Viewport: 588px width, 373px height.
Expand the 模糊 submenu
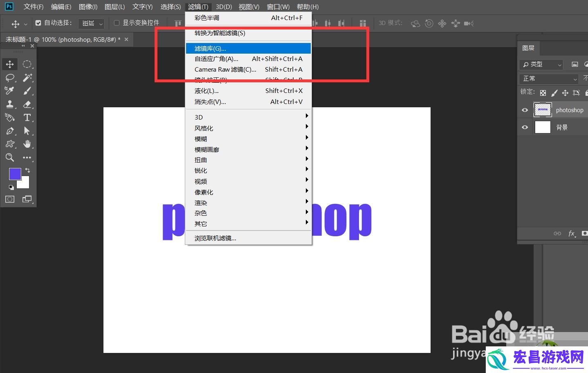pyautogui.click(x=248, y=139)
